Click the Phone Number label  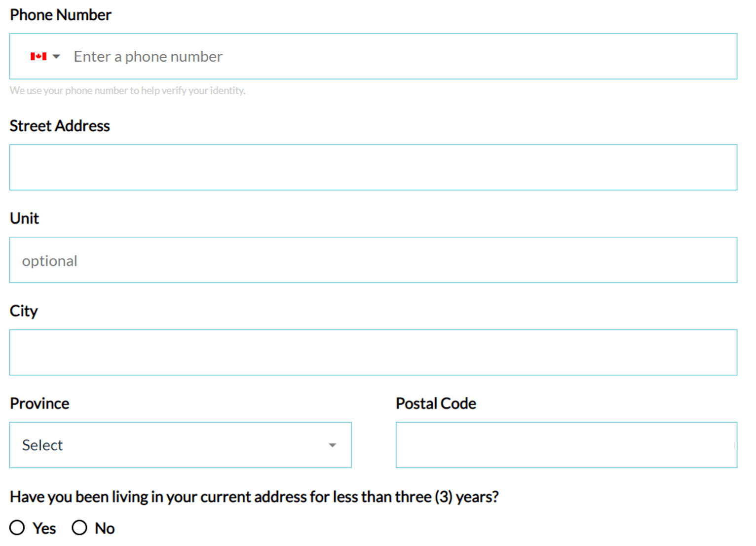tap(61, 15)
